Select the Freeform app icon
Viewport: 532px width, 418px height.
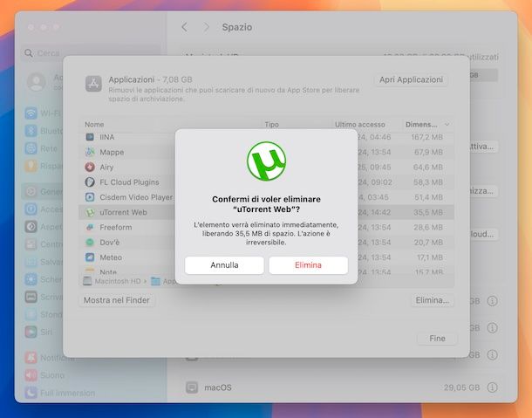(x=90, y=227)
